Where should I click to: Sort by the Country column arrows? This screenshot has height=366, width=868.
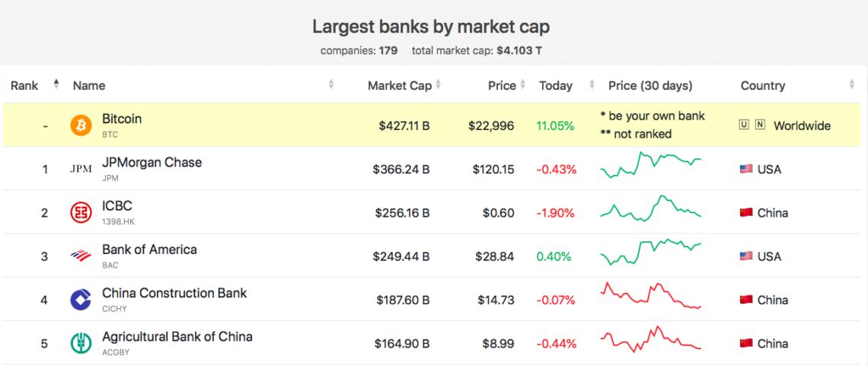851,85
